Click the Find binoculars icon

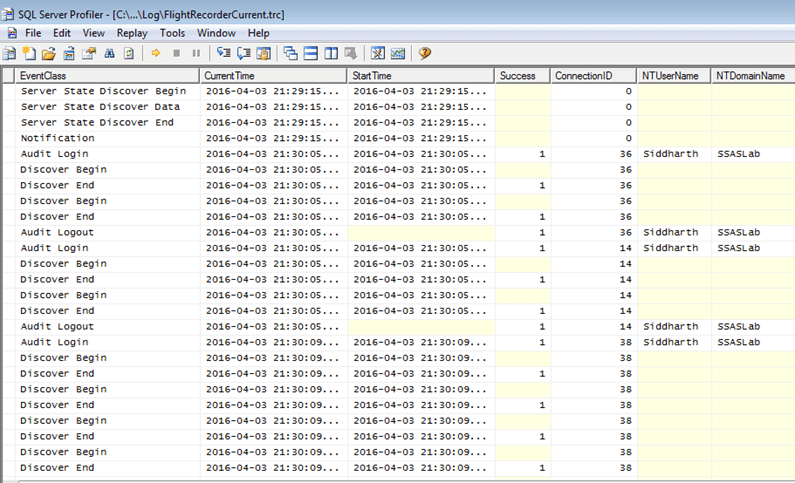(110, 53)
